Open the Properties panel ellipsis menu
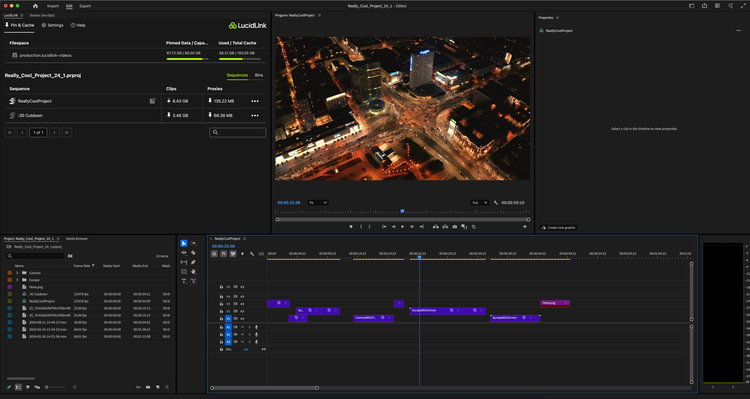750x399 pixels. pos(739,31)
